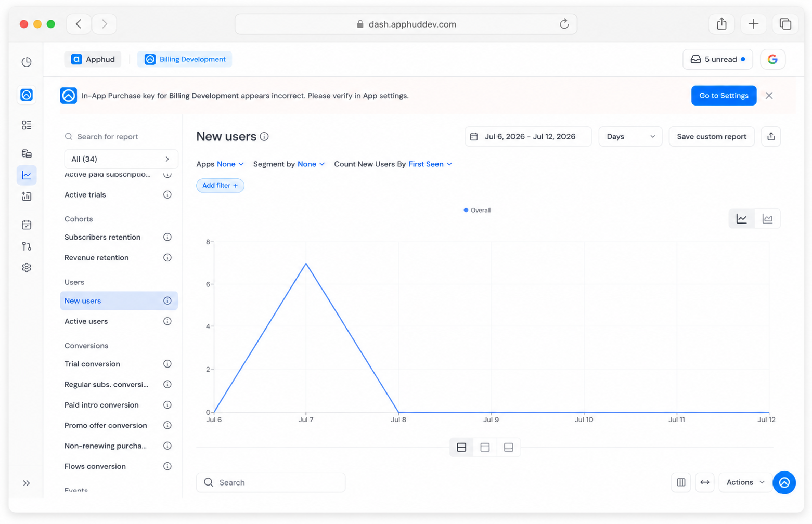Click the info icon next to Active trials
812x524 pixels.
[167, 195]
